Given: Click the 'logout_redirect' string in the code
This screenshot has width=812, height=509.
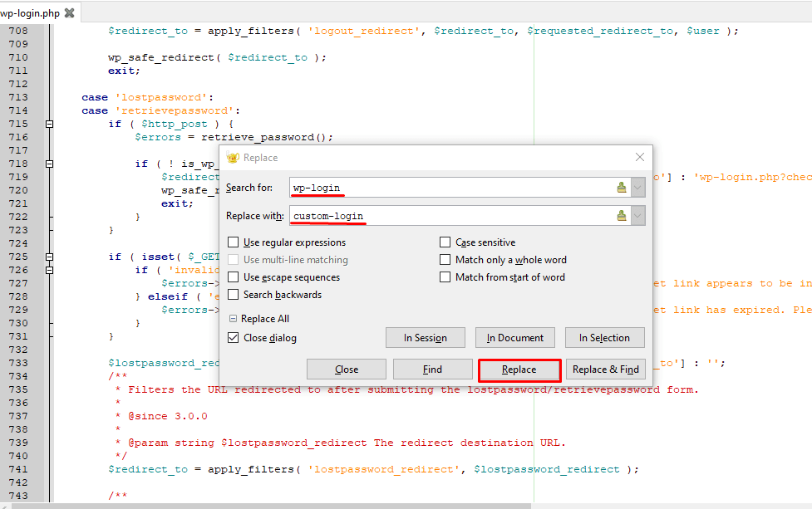Looking at the screenshot, I should tap(364, 31).
